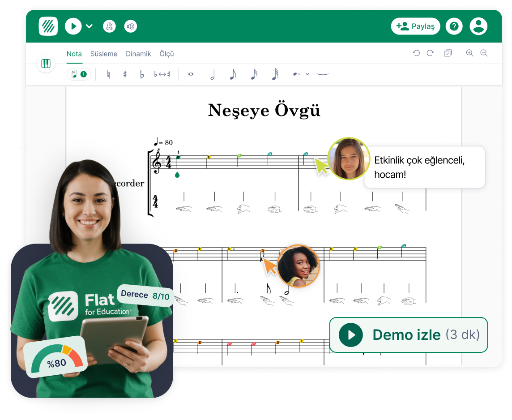Click the Flat logo home icon
Image resolution: width=512 pixels, height=420 pixels.
tap(48, 26)
